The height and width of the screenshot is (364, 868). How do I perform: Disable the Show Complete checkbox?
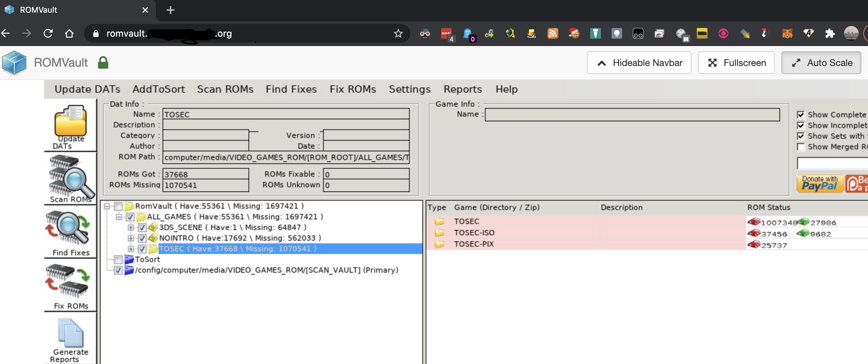pos(801,114)
